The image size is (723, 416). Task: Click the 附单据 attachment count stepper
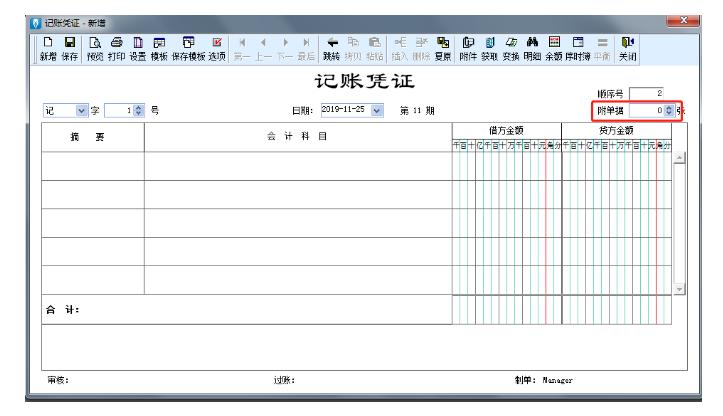pos(669,111)
